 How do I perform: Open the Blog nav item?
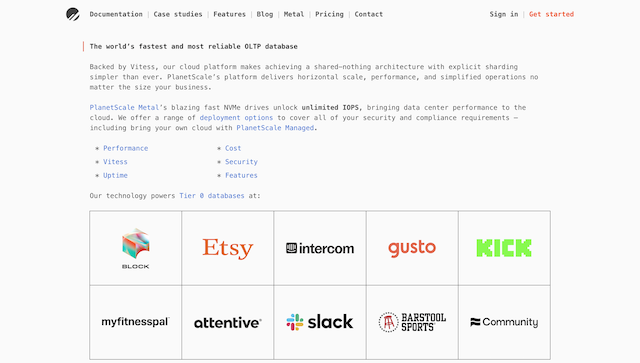tap(264, 14)
